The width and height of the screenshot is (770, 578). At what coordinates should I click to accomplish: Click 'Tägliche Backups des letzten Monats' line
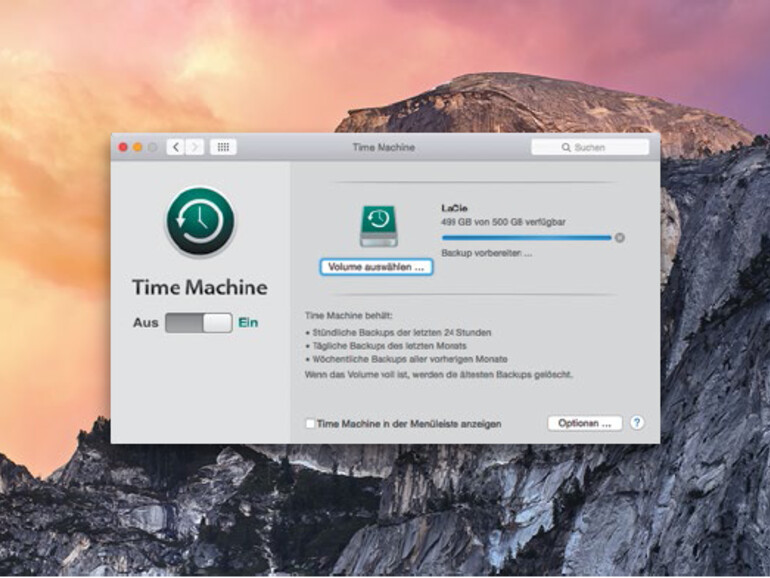[386, 346]
